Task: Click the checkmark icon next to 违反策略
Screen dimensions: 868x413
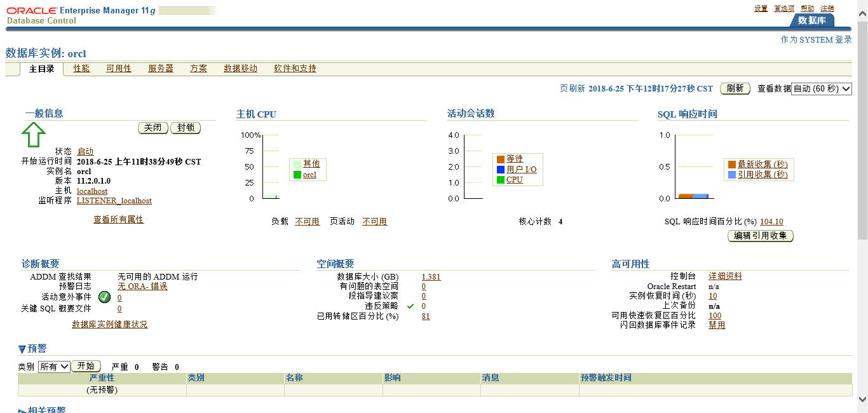Action: (410, 306)
